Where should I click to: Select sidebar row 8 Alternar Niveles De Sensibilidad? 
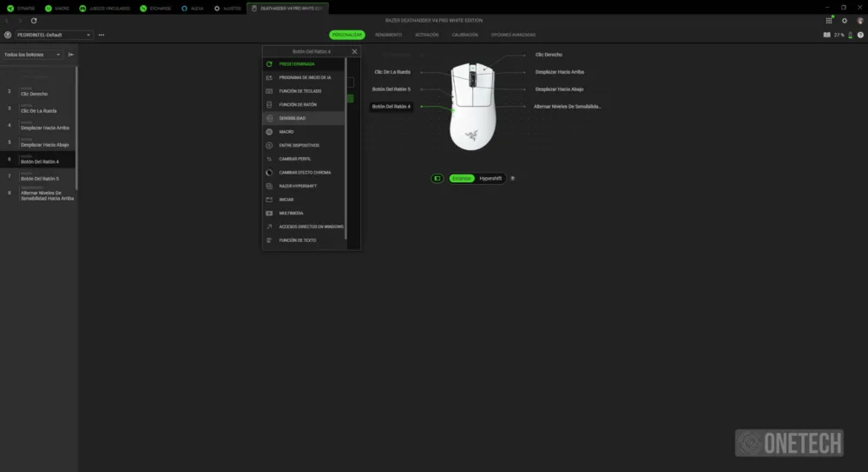tap(37, 194)
